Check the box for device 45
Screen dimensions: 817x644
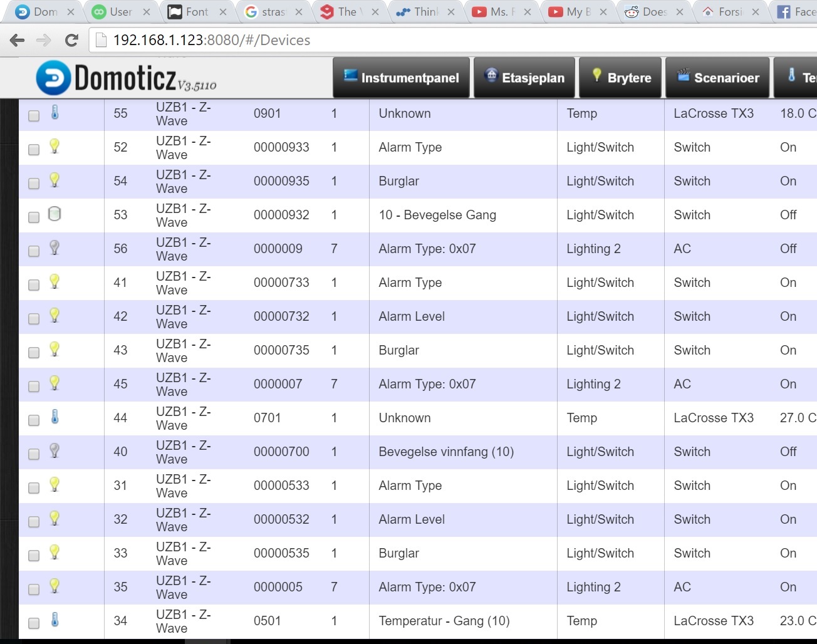point(34,387)
